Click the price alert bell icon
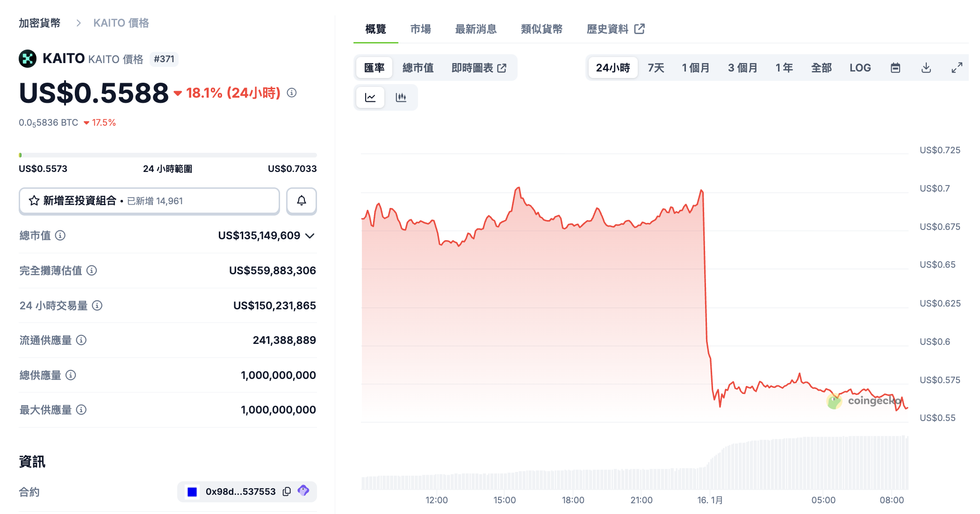 pos(302,201)
